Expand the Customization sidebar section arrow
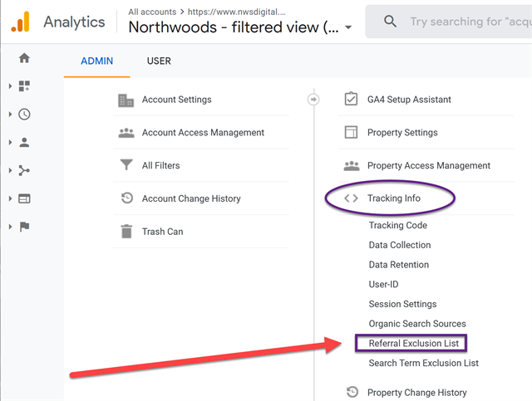This screenshot has width=532, height=401. tap(10, 86)
